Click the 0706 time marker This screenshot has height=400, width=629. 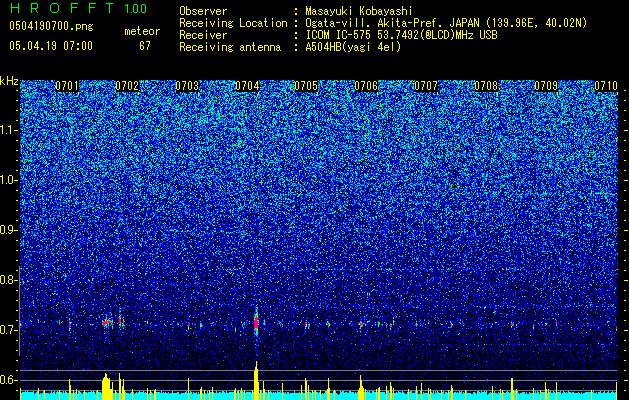coord(366,86)
